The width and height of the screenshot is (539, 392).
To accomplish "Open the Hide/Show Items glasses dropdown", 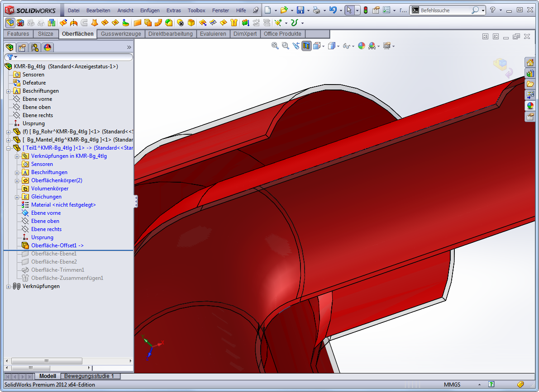I will pyautogui.click(x=354, y=46).
